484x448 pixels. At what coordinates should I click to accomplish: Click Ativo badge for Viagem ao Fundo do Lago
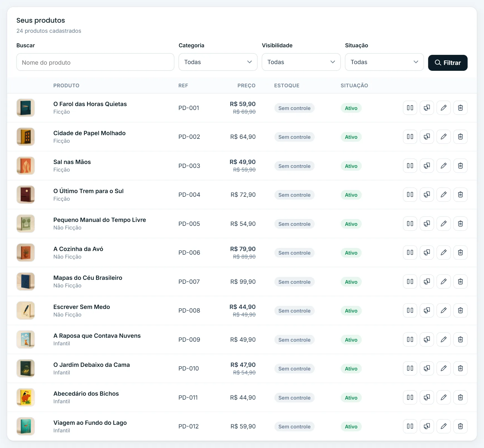[351, 427]
